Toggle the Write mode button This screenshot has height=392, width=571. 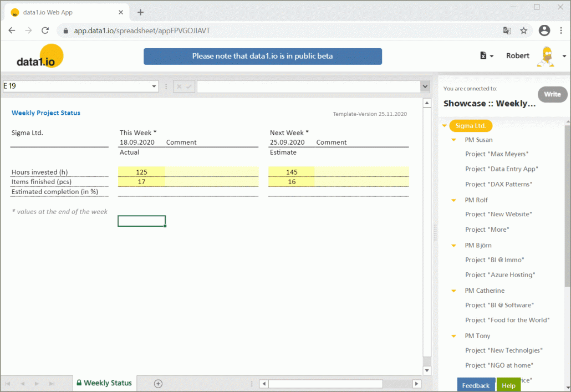pos(552,94)
